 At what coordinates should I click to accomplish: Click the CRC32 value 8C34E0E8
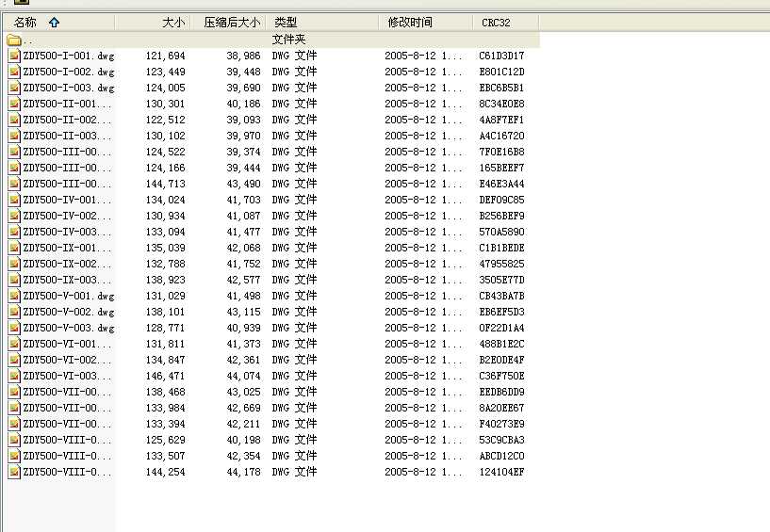coord(502,104)
